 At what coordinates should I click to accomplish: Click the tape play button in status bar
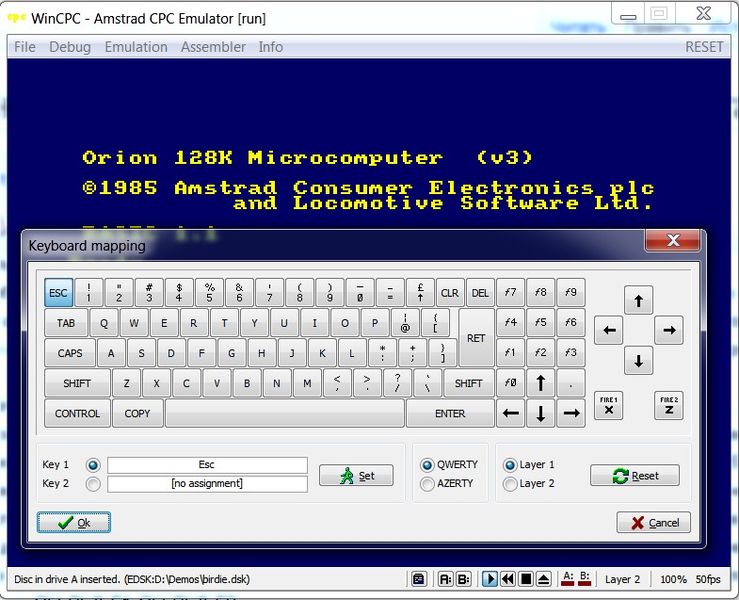click(490, 579)
